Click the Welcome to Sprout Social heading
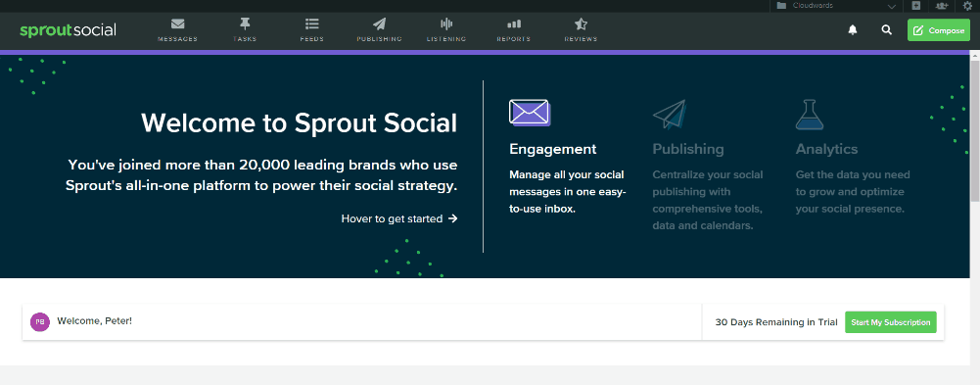Image resolution: width=980 pixels, height=385 pixels. [x=299, y=122]
